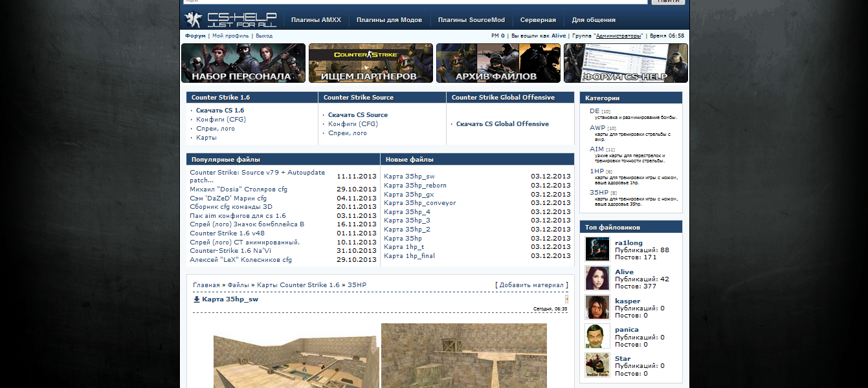Open ra1long's profile name link

(629, 242)
